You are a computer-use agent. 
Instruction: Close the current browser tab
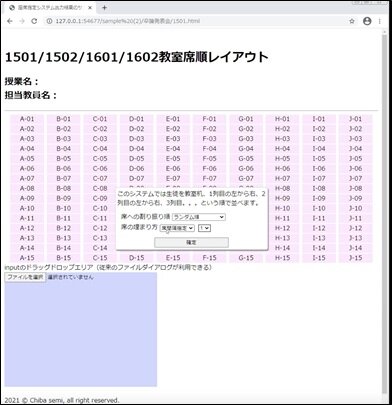coord(90,7)
